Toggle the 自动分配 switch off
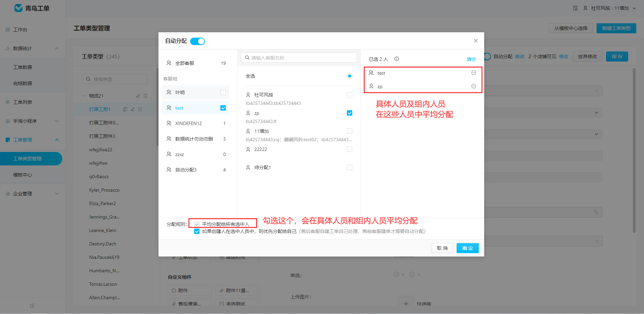 point(198,41)
